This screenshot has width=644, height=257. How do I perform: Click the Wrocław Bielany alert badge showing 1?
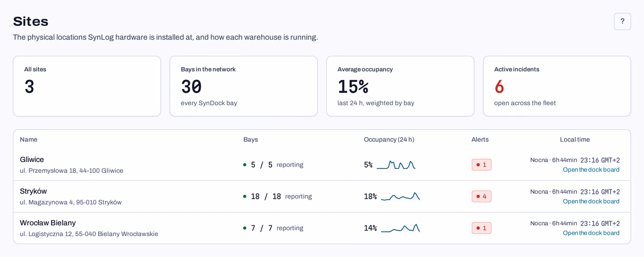tap(481, 228)
